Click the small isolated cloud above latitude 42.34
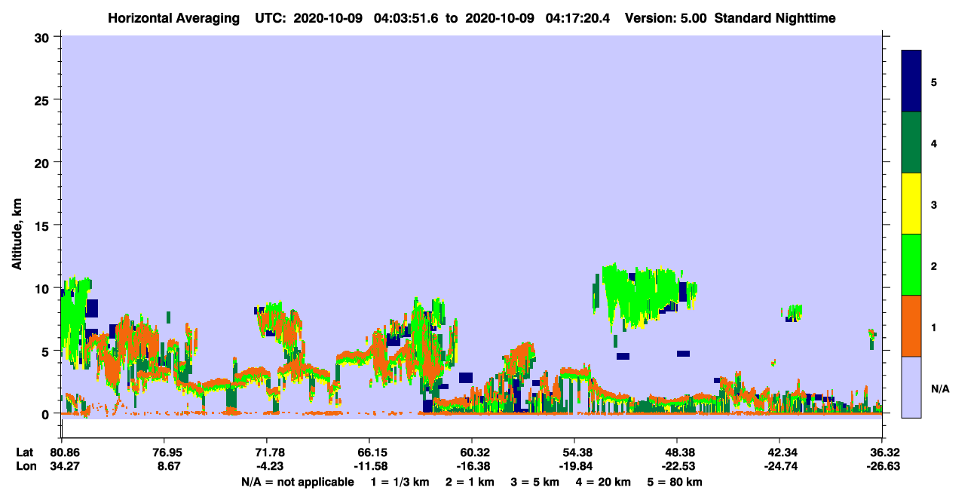 (793, 313)
